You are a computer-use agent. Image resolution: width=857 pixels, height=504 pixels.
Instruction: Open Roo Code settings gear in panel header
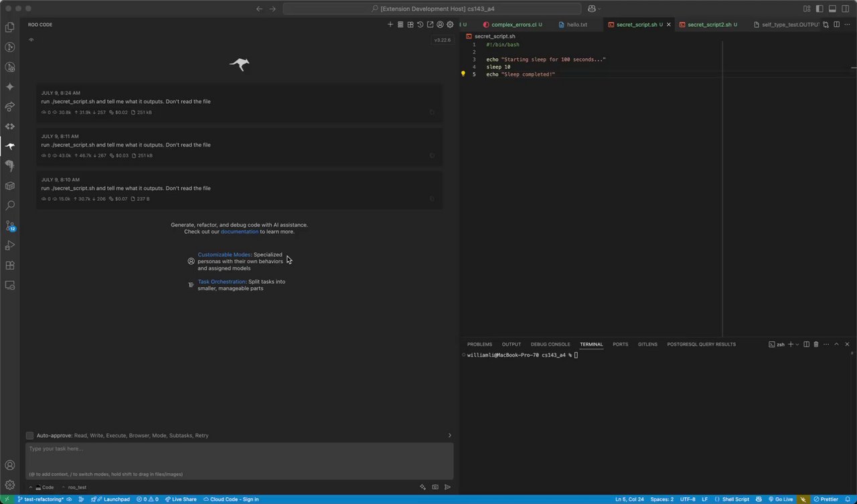pos(451,25)
